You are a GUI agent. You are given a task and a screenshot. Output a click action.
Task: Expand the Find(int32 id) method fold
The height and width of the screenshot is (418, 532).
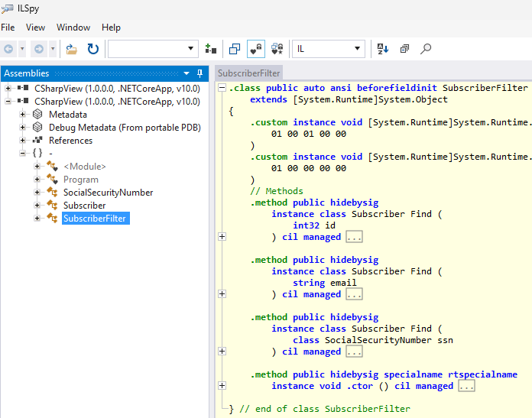click(x=222, y=237)
